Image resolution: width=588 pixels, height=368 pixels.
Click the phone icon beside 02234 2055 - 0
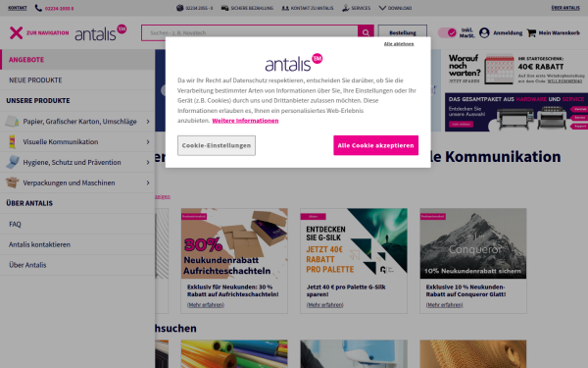point(179,8)
